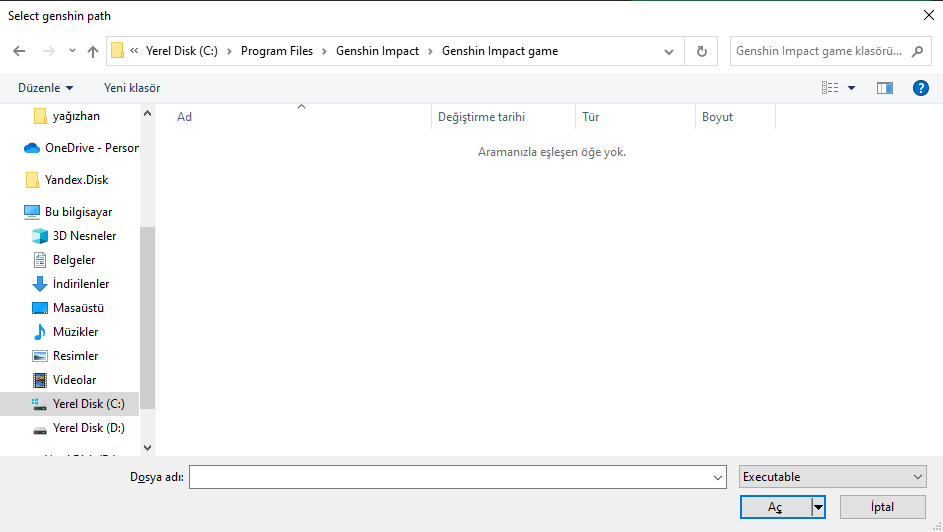Click the search magnifier icon

[x=917, y=51]
